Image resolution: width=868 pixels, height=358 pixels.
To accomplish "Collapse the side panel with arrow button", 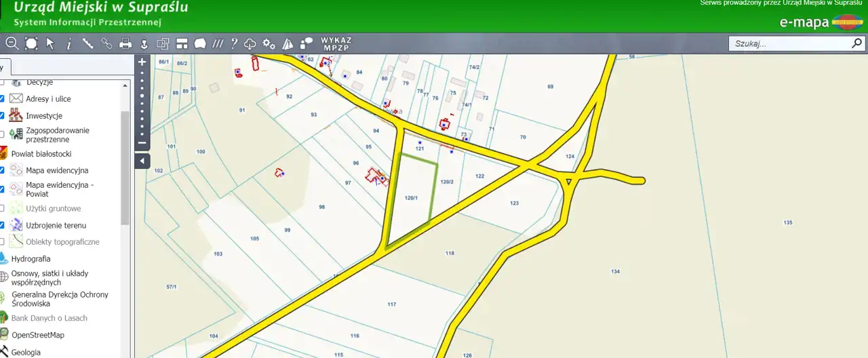I will [142, 161].
